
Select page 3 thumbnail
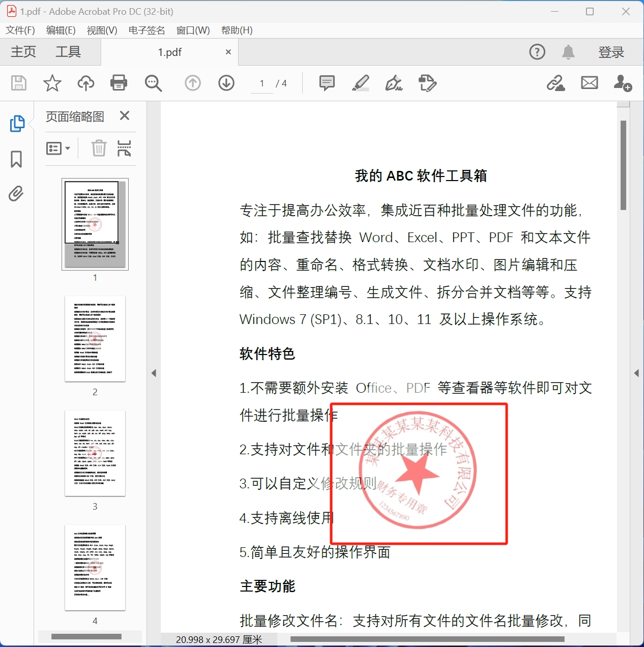(x=95, y=452)
